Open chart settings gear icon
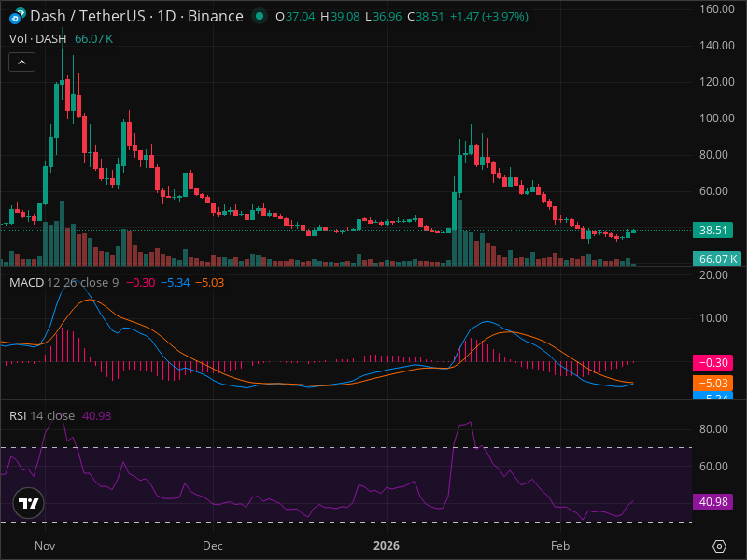Viewport: 747px width, 560px height. (x=719, y=546)
